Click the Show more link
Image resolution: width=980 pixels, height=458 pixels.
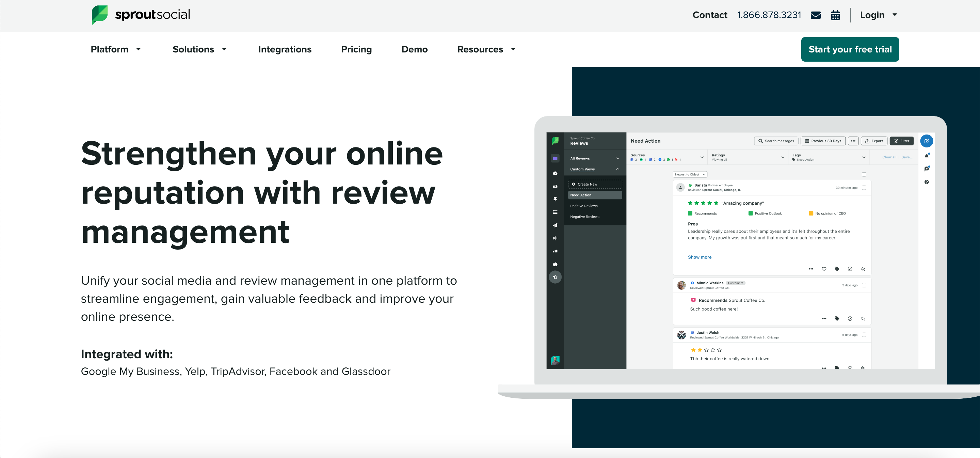click(x=699, y=257)
